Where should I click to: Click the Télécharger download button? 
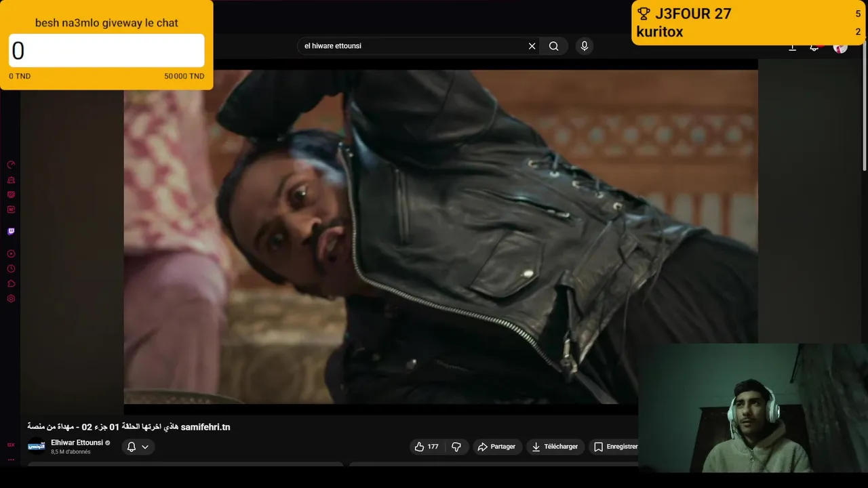pyautogui.click(x=555, y=447)
